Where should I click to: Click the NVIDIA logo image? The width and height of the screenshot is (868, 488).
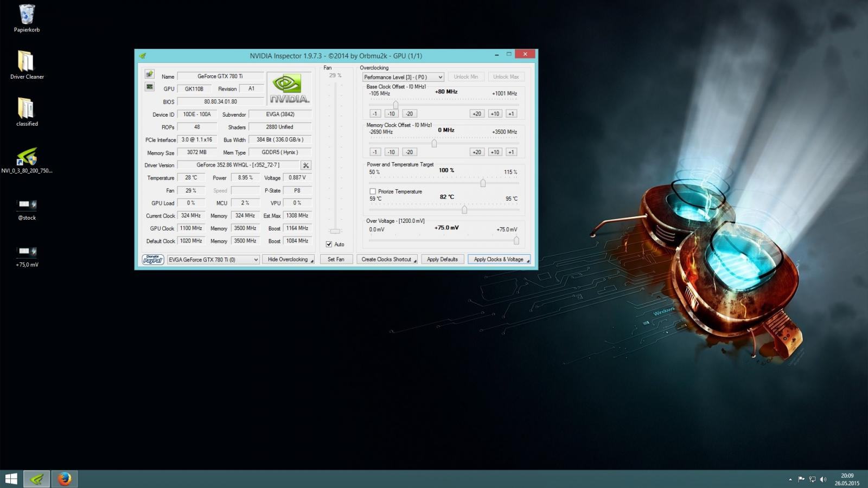tap(290, 88)
